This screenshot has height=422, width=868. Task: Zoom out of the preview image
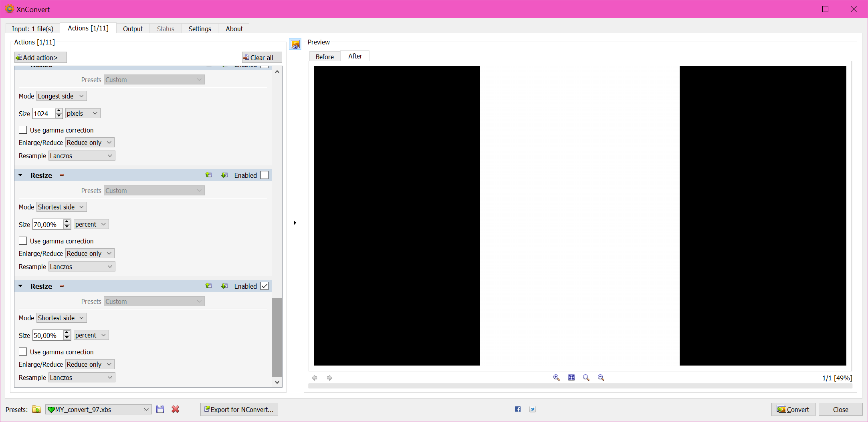tap(601, 378)
